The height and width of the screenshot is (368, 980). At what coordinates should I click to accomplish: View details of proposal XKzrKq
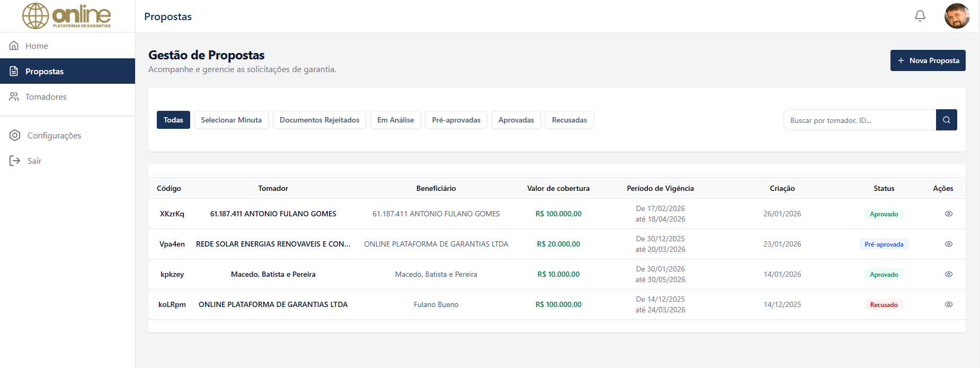[x=948, y=214]
